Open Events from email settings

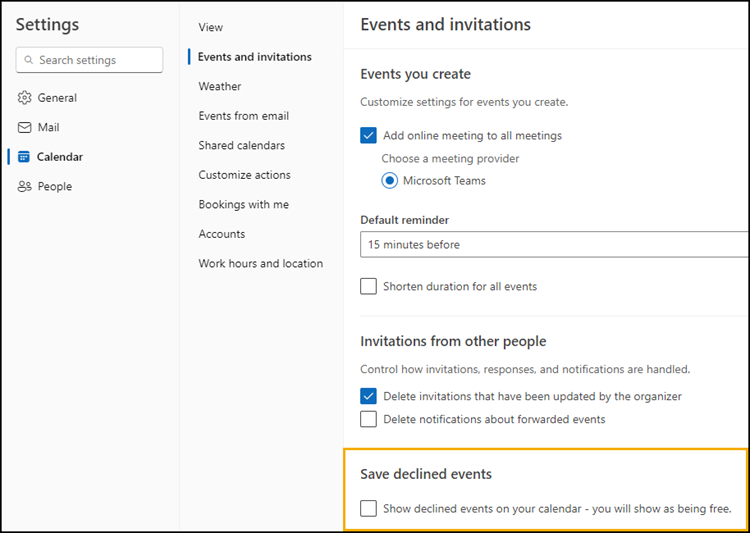[243, 116]
